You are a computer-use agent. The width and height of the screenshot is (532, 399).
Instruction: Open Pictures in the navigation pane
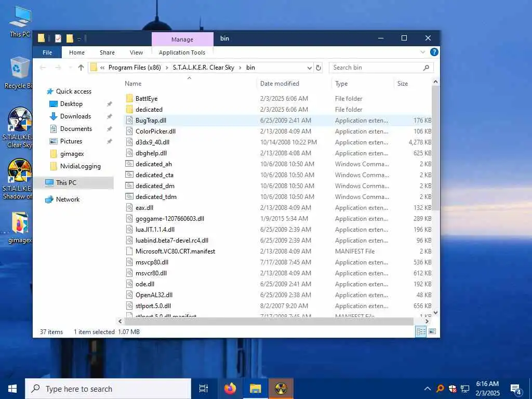[x=71, y=141]
